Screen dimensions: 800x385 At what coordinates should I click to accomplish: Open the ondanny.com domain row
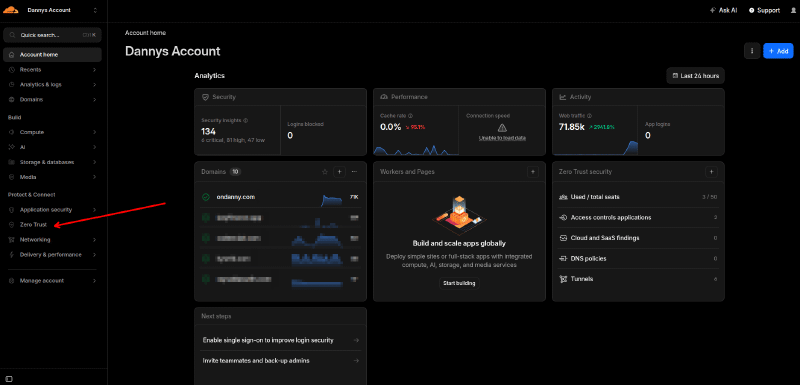pos(280,197)
